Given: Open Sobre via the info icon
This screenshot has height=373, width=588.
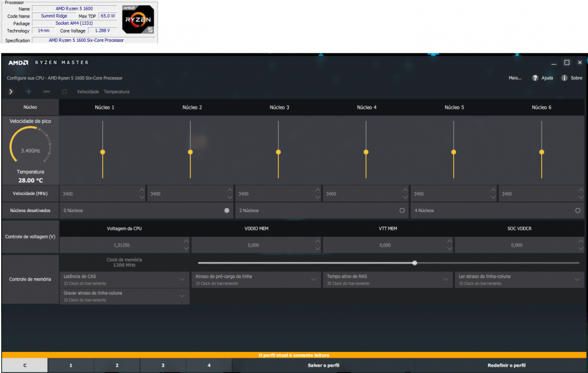Looking at the screenshot, I should pyautogui.click(x=564, y=78).
